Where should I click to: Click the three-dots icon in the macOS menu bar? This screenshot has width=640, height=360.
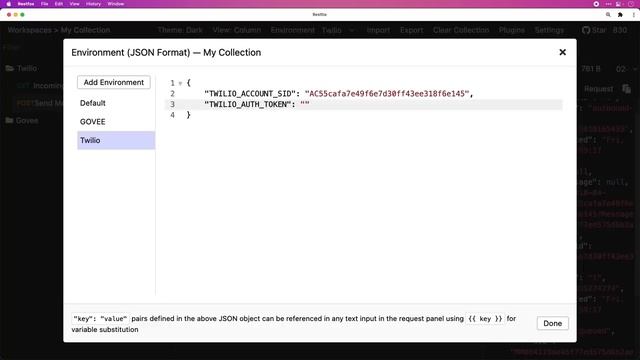(x=609, y=4)
